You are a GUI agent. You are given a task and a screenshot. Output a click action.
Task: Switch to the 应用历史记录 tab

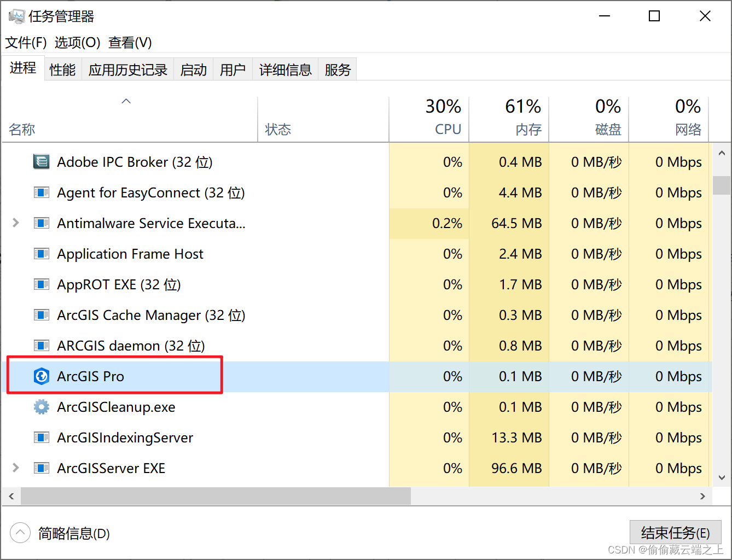tap(128, 69)
